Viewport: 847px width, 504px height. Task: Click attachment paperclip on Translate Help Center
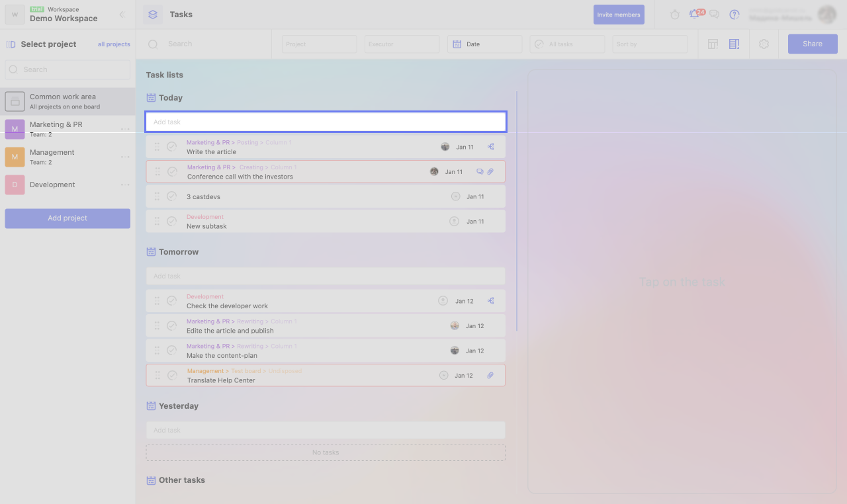(490, 376)
